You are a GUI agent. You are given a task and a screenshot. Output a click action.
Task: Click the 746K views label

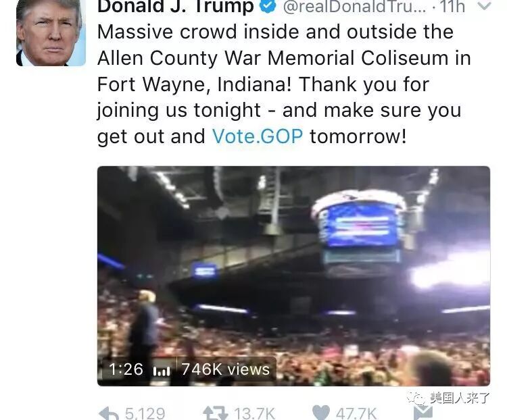(225, 369)
